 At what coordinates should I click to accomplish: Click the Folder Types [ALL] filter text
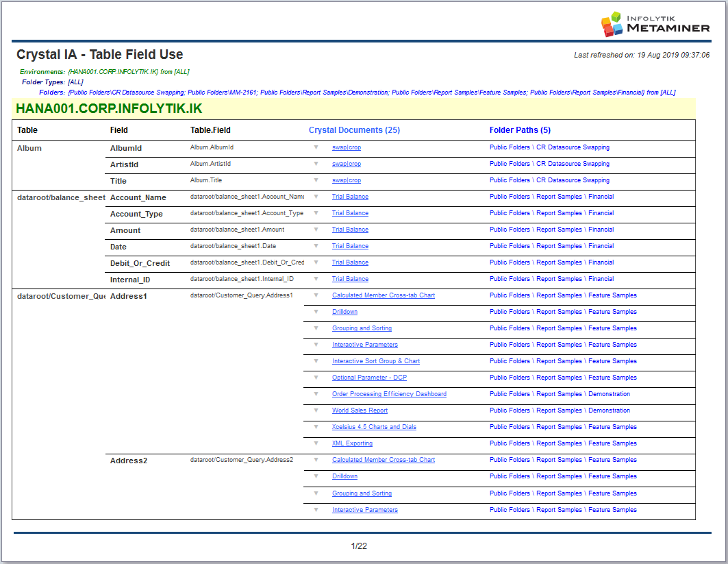(x=53, y=82)
